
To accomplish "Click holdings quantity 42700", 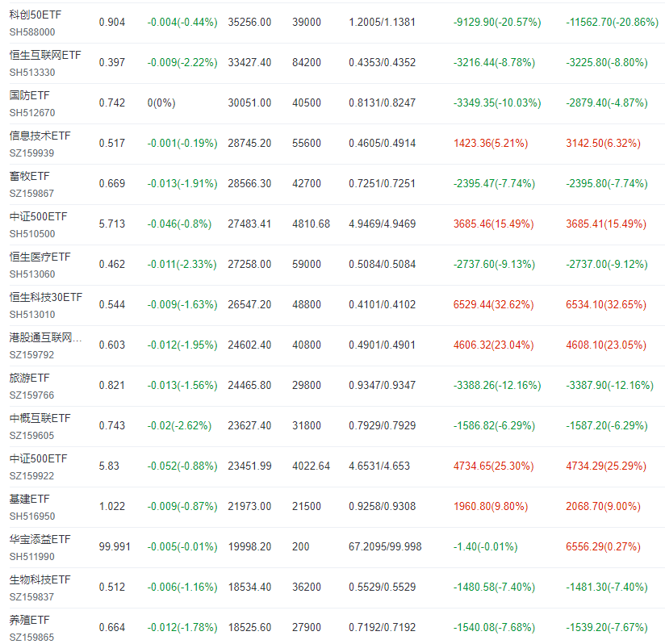I will tap(307, 183).
